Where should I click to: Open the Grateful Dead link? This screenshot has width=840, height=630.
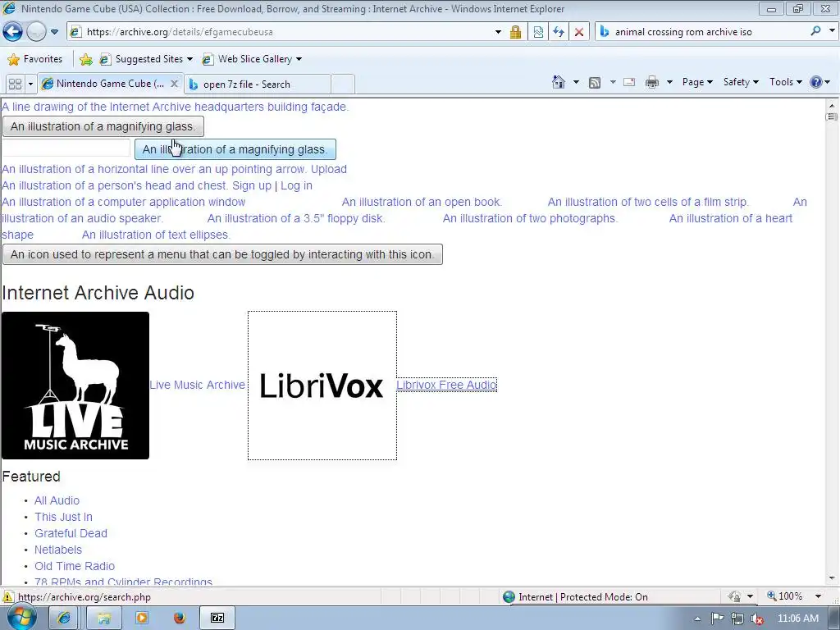point(71,533)
